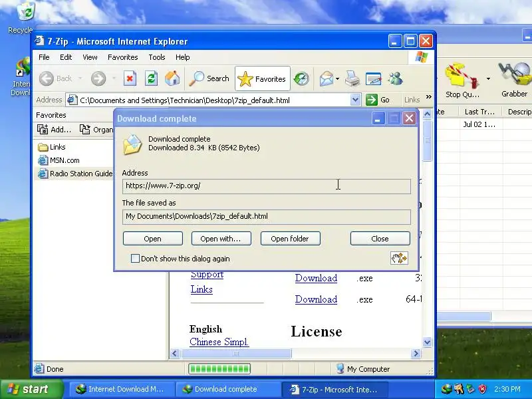This screenshot has height=399, width=532.
Task: Click the Links hyperlink on the page
Action: point(201,289)
